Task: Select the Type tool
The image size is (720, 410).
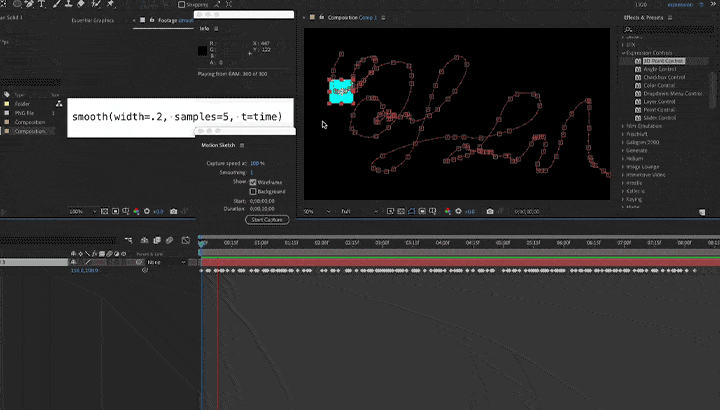Action: coord(42,4)
